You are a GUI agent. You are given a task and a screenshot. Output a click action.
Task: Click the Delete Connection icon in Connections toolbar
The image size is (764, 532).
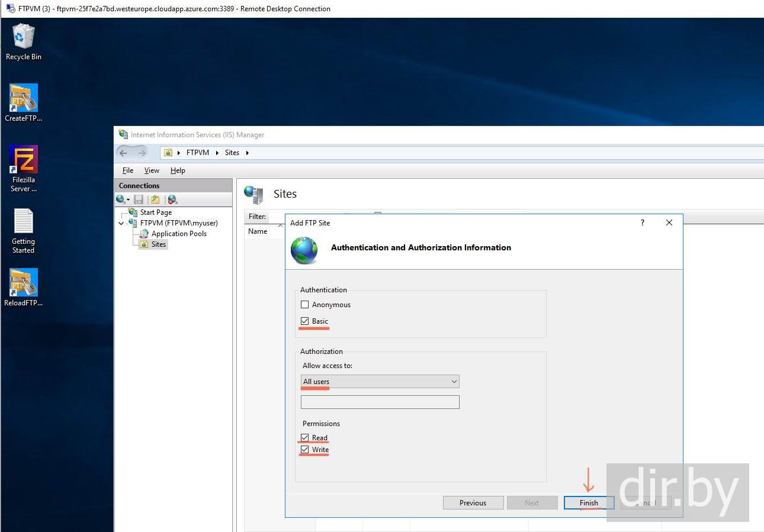[172, 199]
